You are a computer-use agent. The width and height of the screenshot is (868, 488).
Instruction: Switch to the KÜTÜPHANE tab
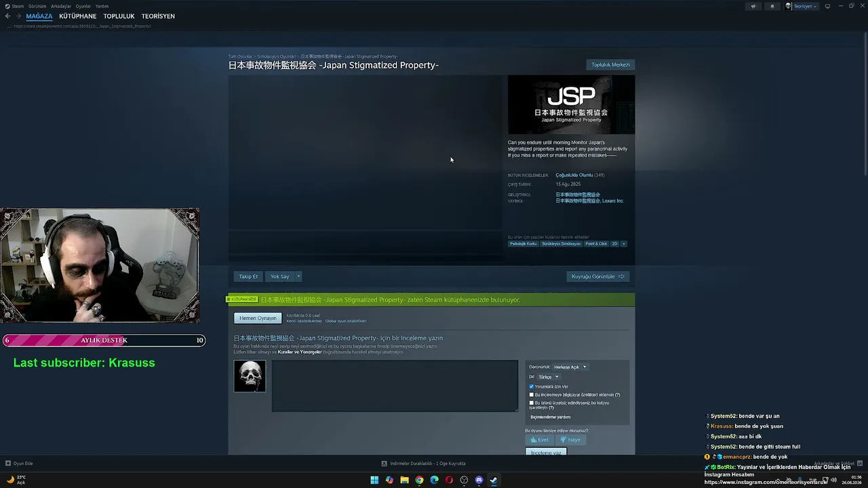click(x=78, y=16)
